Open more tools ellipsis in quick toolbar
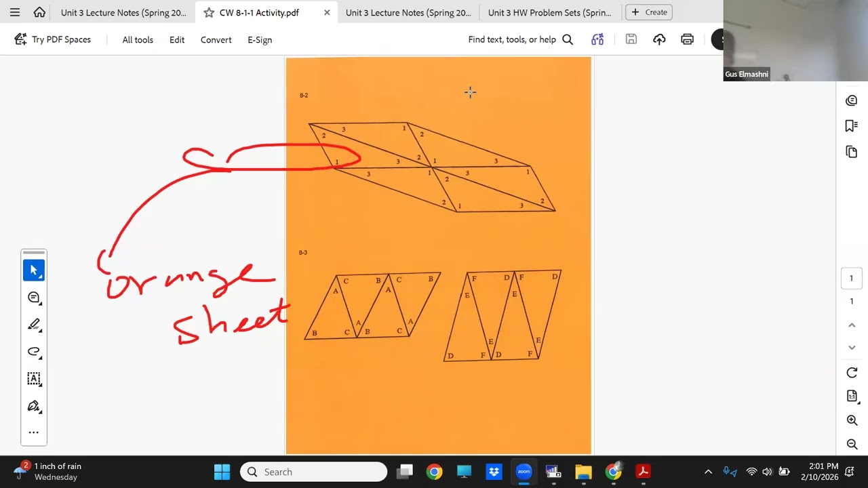868x488 pixels. (34, 432)
